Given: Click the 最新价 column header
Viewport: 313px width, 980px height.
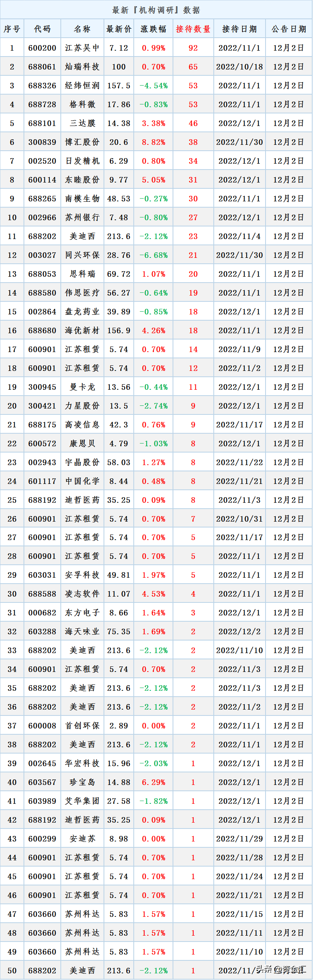Looking at the screenshot, I should pyautogui.click(x=119, y=29).
